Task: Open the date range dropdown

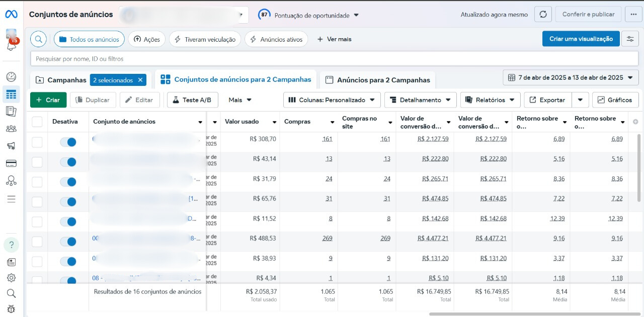Action: pyautogui.click(x=571, y=78)
